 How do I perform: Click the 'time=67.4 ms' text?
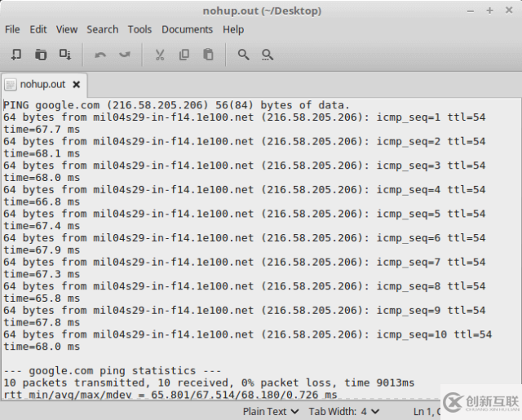click(x=42, y=226)
